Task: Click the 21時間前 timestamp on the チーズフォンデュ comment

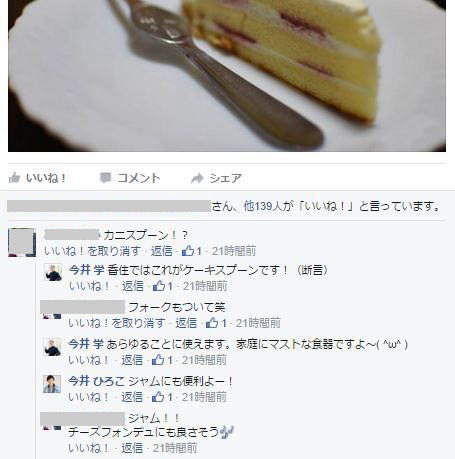Action: 175,448
